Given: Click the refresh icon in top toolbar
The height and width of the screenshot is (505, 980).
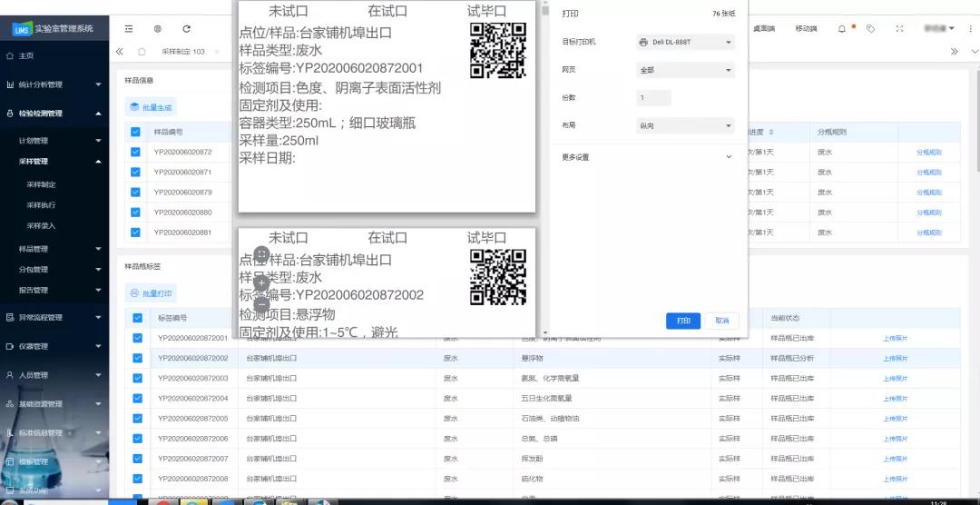Looking at the screenshot, I should 186,29.
